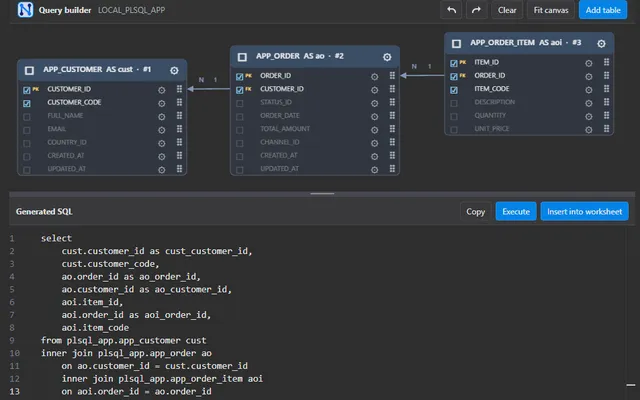Open settings gear for ITEM_ID column
The width and height of the screenshot is (640, 400).
[x=589, y=63]
